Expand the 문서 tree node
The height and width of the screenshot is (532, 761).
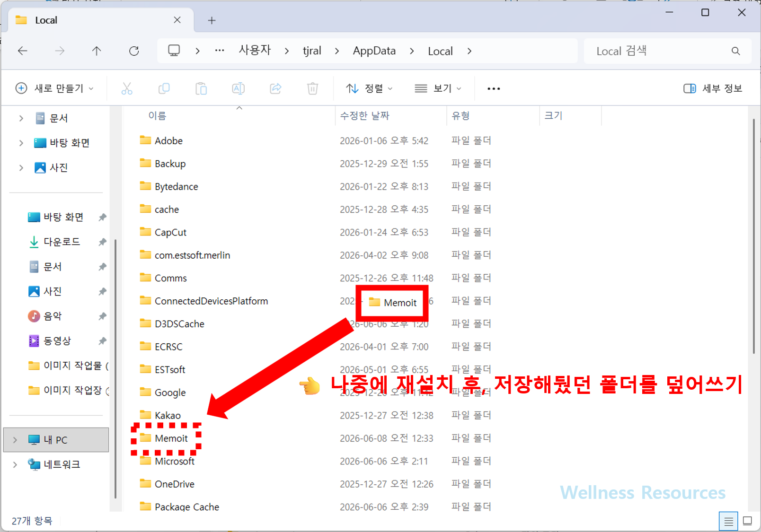click(x=21, y=118)
